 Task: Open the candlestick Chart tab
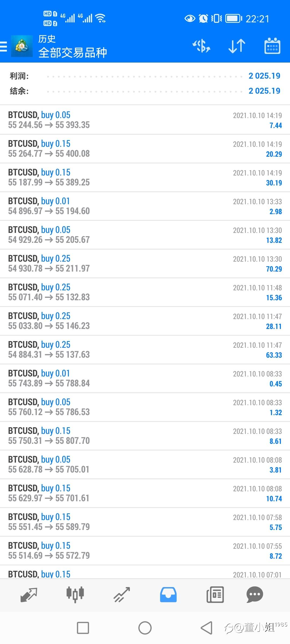click(x=75, y=595)
